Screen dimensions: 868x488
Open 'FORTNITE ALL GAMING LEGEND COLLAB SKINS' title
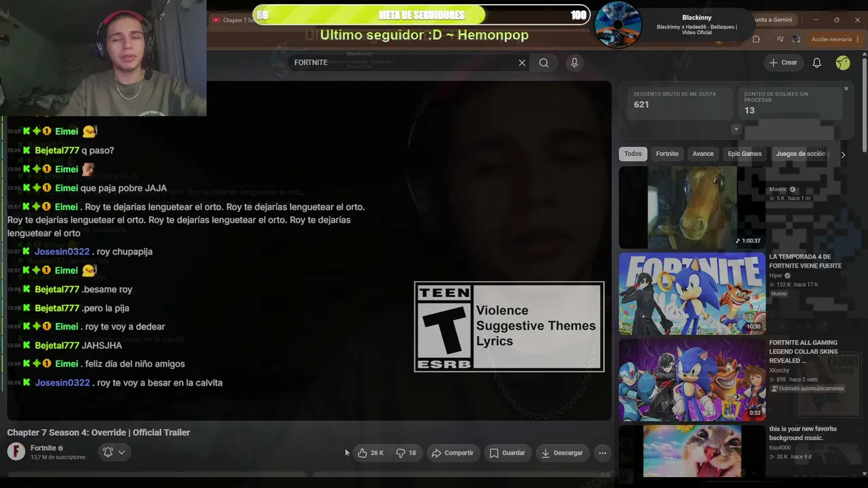tap(804, 352)
